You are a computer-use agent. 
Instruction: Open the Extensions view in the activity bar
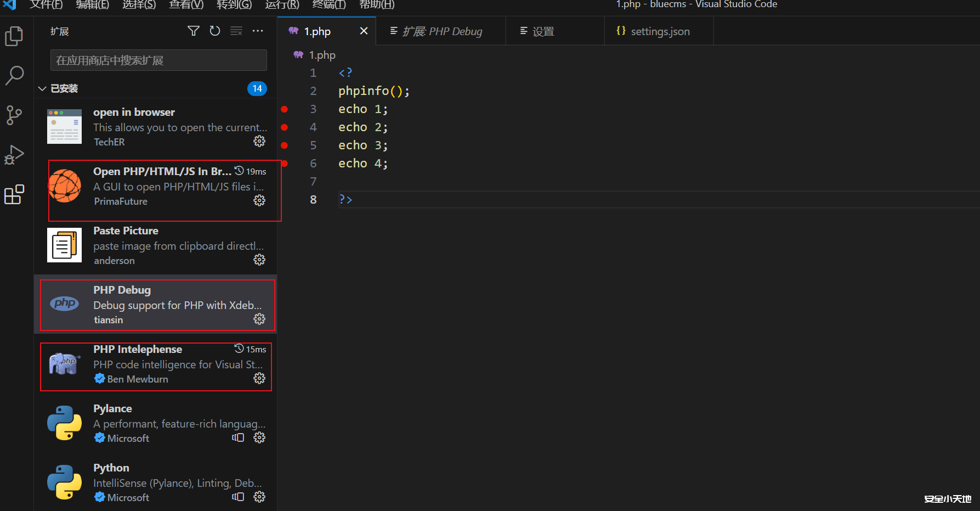pos(14,195)
